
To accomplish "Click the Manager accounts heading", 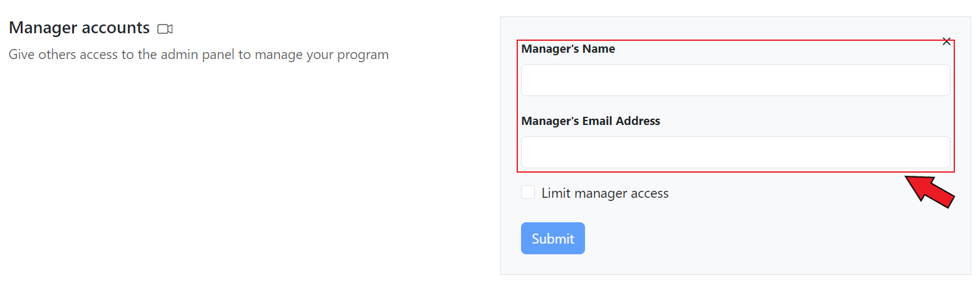I will [x=79, y=28].
